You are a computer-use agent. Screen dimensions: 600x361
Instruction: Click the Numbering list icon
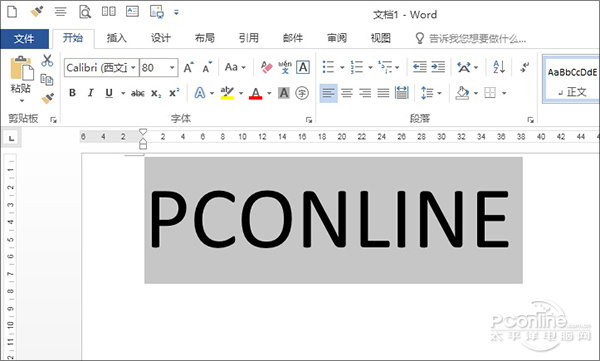(x=357, y=67)
